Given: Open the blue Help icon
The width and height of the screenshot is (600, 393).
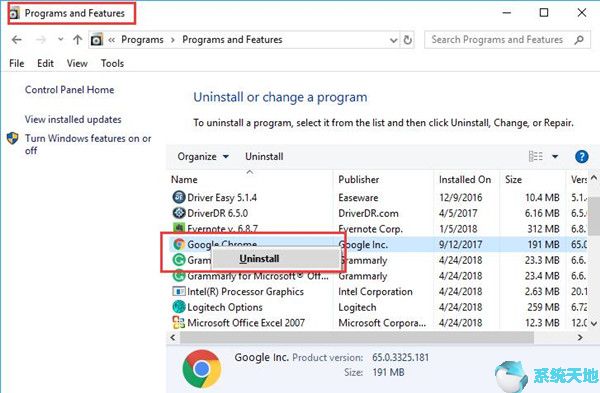Looking at the screenshot, I should (581, 157).
